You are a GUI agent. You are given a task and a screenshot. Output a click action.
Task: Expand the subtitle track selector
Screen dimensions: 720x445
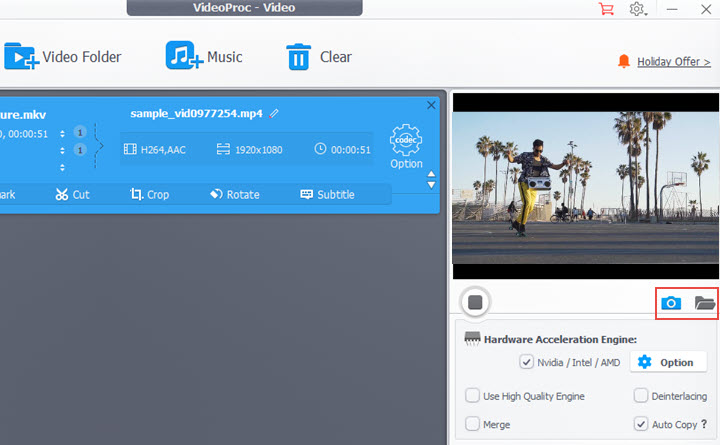tap(62, 168)
